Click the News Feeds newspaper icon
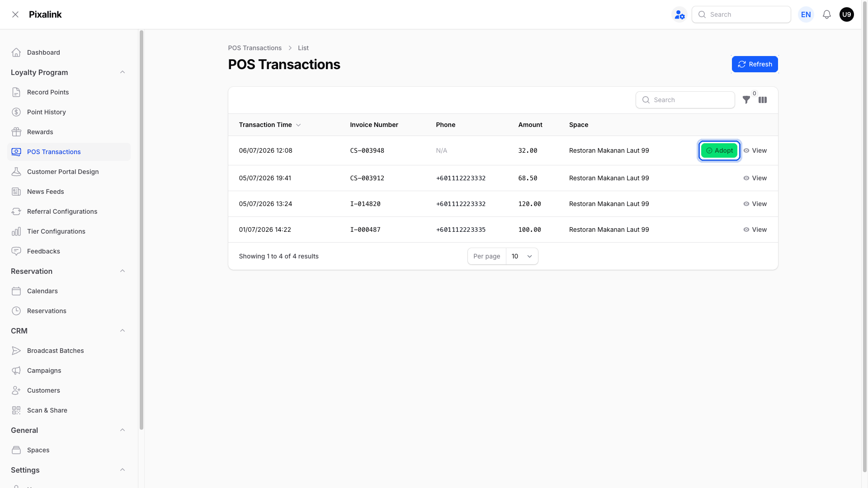Viewport: 868px width, 488px height. point(16,192)
